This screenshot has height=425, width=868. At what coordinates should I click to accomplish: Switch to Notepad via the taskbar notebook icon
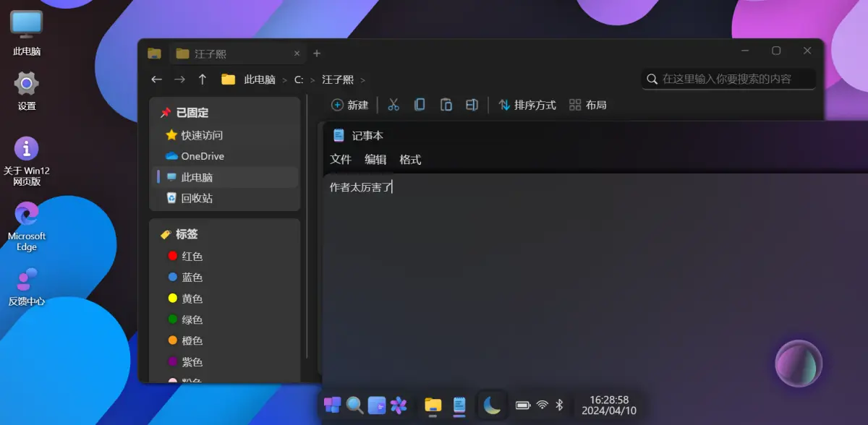click(459, 405)
